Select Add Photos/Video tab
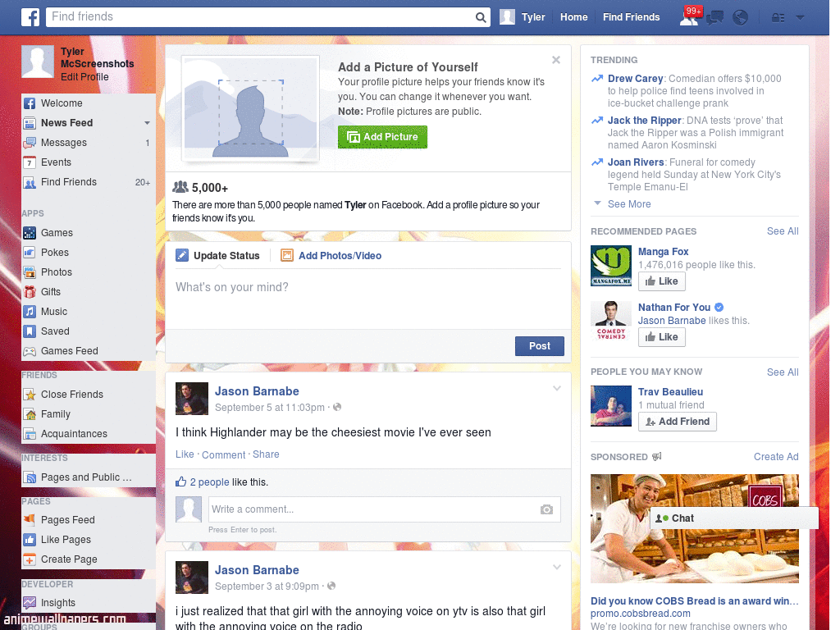The width and height of the screenshot is (840, 630). tap(331, 256)
